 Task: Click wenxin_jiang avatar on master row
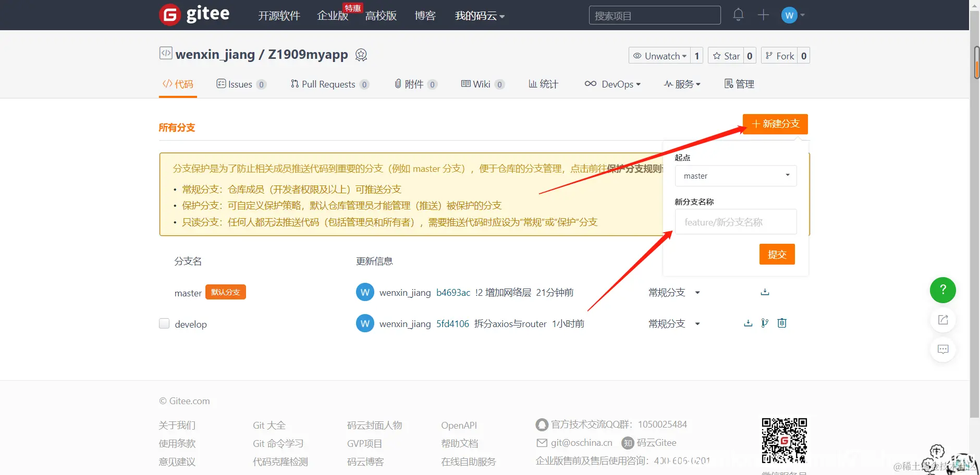click(365, 292)
